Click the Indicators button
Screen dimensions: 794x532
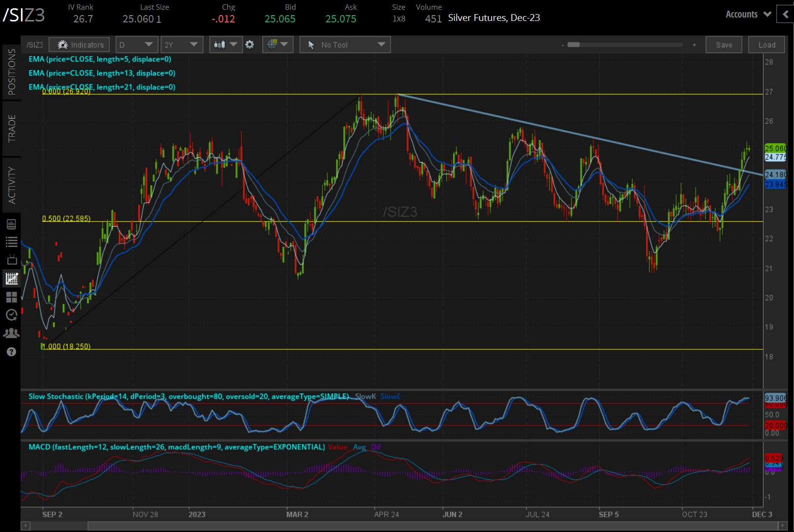click(79, 45)
